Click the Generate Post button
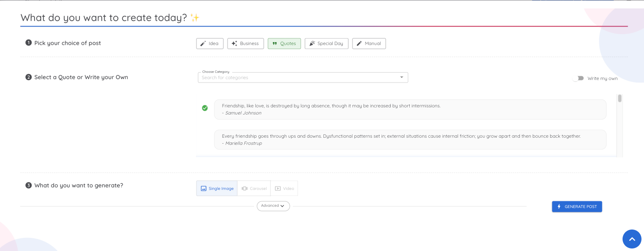The height and width of the screenshot is (251, 644). 577,207
